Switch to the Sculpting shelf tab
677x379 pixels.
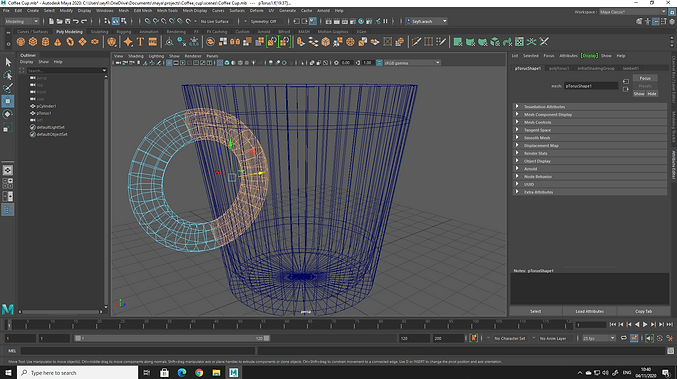99,32
